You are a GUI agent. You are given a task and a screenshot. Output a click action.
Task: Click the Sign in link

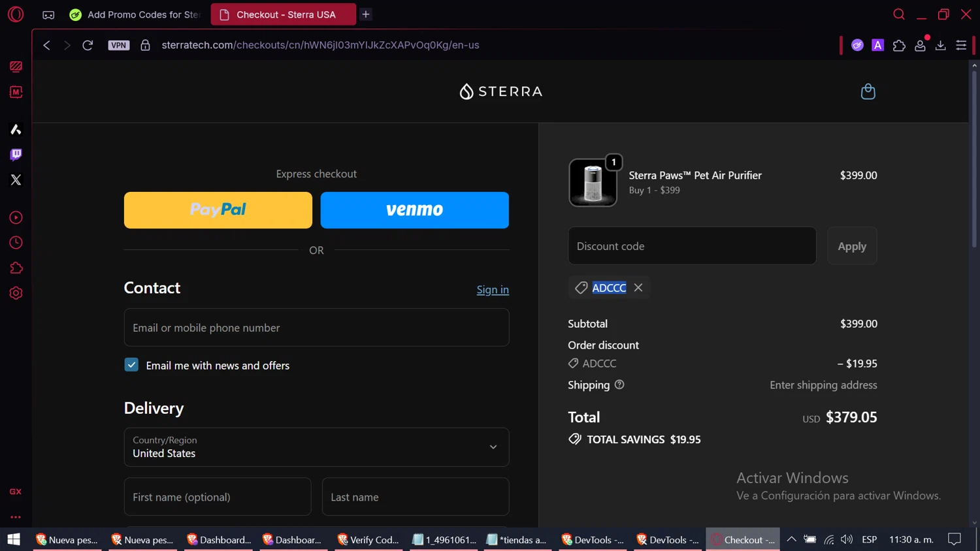[x=493, y=290]
